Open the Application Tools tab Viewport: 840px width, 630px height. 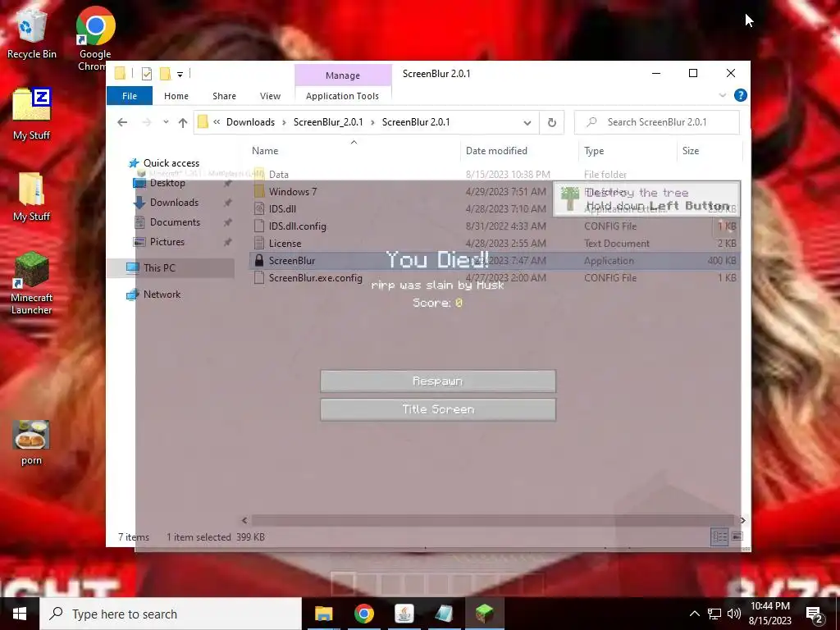pos(342,96)
